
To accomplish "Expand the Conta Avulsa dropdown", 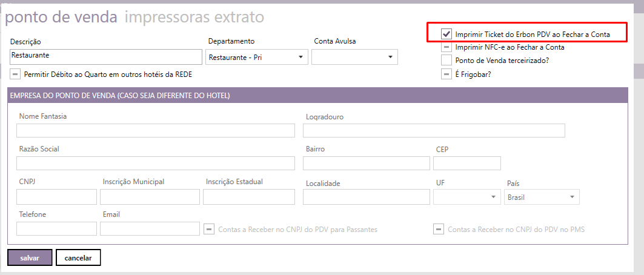I will point(354,58).
